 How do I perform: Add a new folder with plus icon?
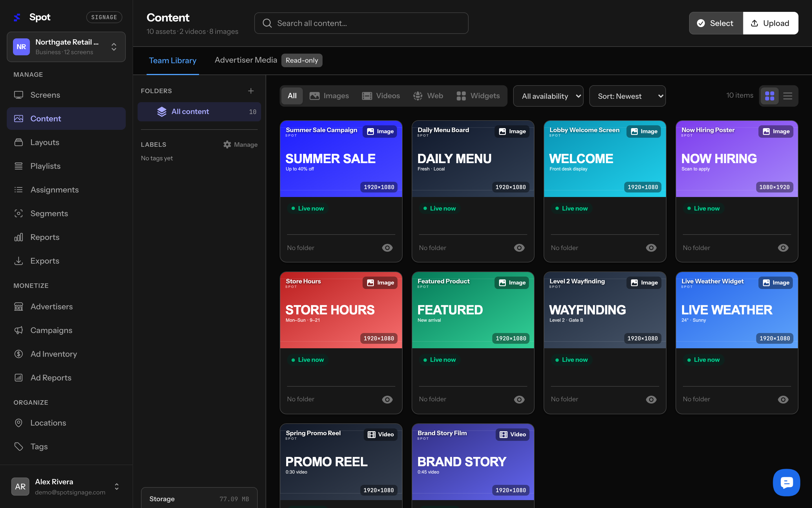pyautogui.click(x=251, y=91)
